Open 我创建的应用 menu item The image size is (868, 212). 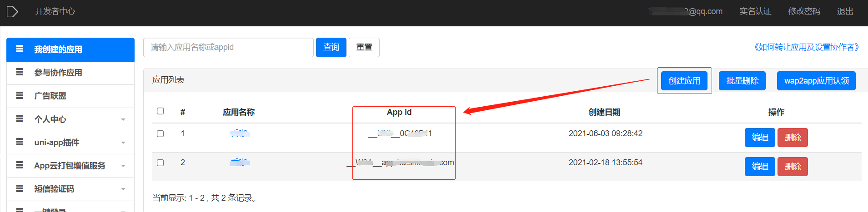pyautogui.click(x=70, y=49)
